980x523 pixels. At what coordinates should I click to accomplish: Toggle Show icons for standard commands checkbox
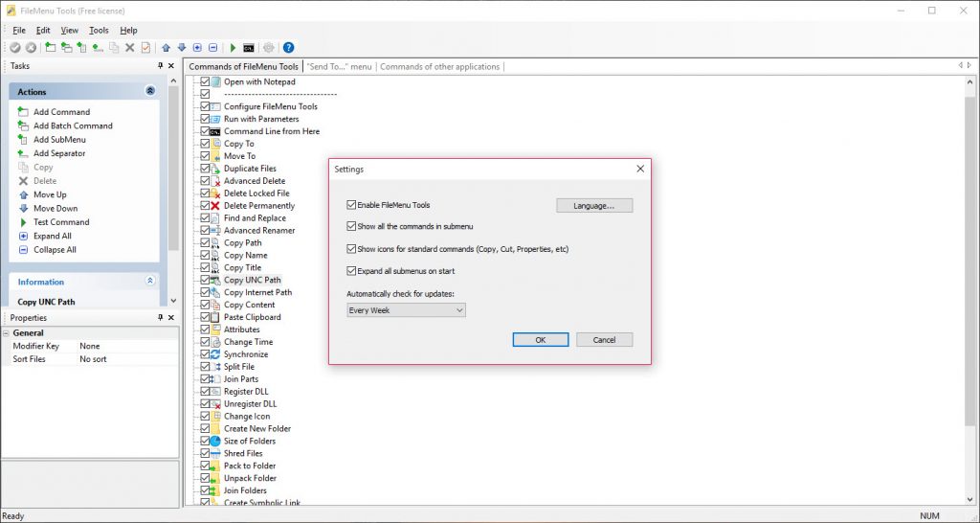click(x=351, y=249)
